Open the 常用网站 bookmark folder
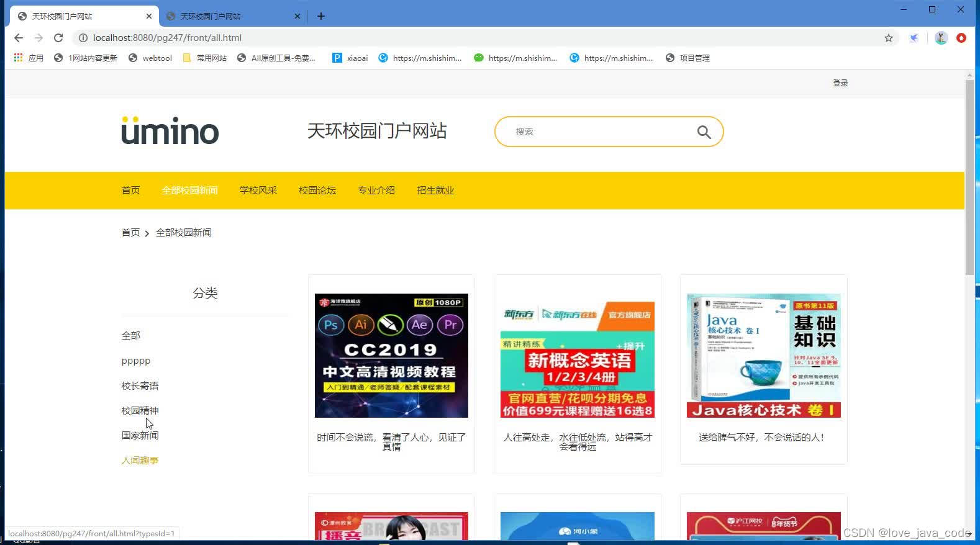Viewport: 980px width, 545px height. [x=205, y=58]
